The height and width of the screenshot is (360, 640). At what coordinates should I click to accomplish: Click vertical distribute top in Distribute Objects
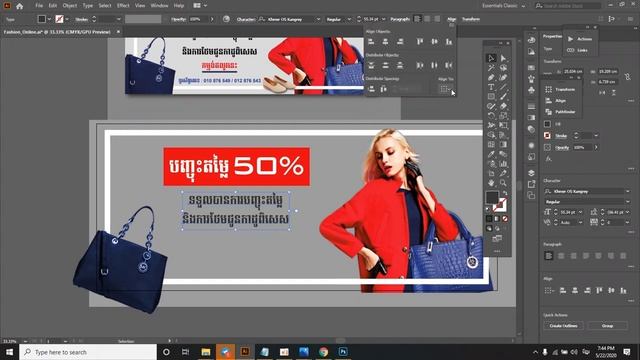click(x=371, y=65)
